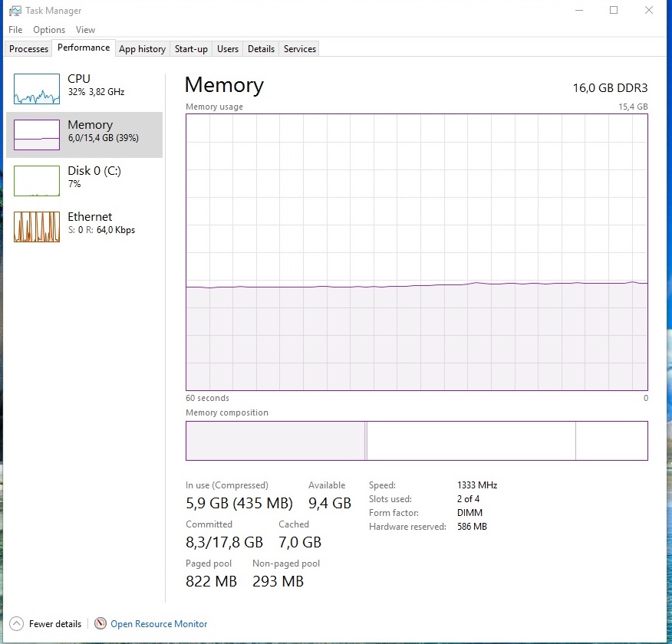Switch to the Details tab
Screen dimensions: 672x644
261,49
